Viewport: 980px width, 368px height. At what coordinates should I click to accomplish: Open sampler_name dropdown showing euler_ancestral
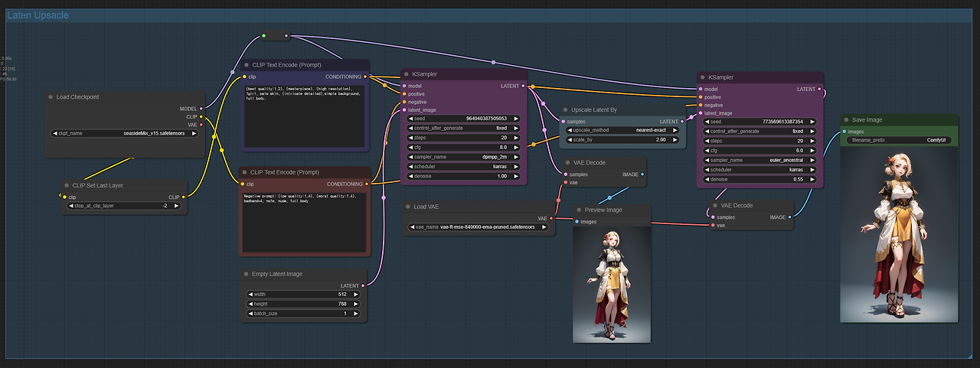pyautogui.click(x=759, y=160)
